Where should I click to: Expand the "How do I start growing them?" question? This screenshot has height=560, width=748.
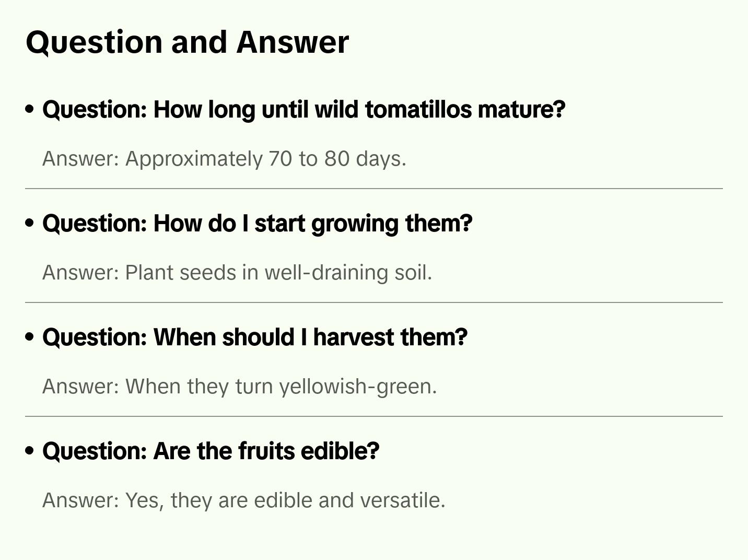pyautogui.click(x=257, y=224)
